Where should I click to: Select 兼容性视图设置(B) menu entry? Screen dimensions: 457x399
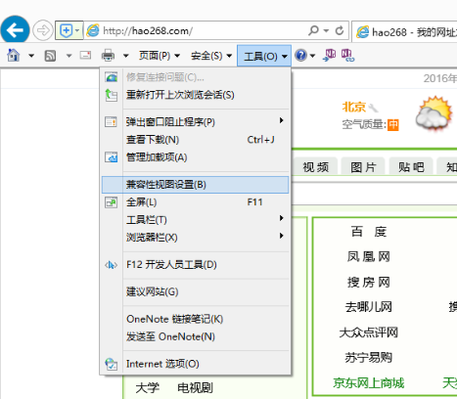point(195,185)
